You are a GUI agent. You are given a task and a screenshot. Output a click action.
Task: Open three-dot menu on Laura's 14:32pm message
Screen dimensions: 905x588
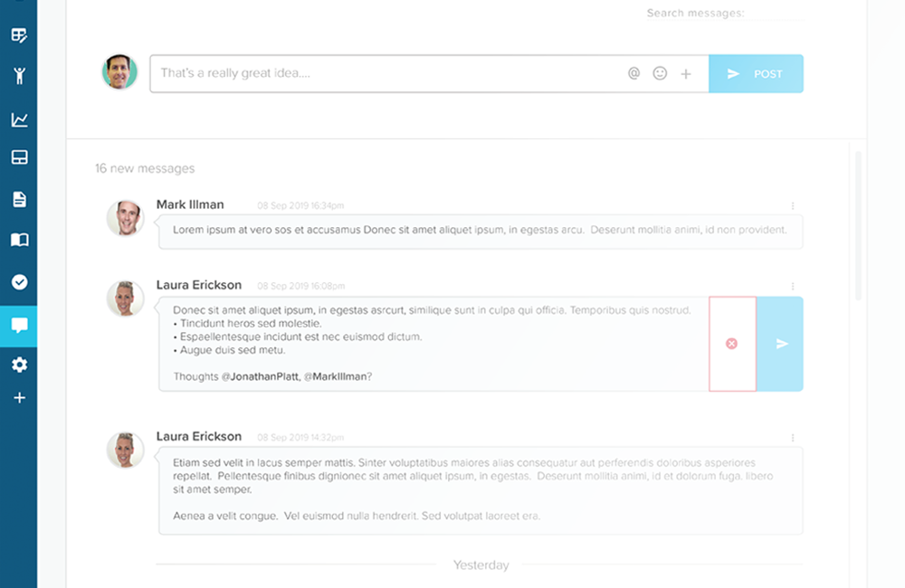click(793, 438)
